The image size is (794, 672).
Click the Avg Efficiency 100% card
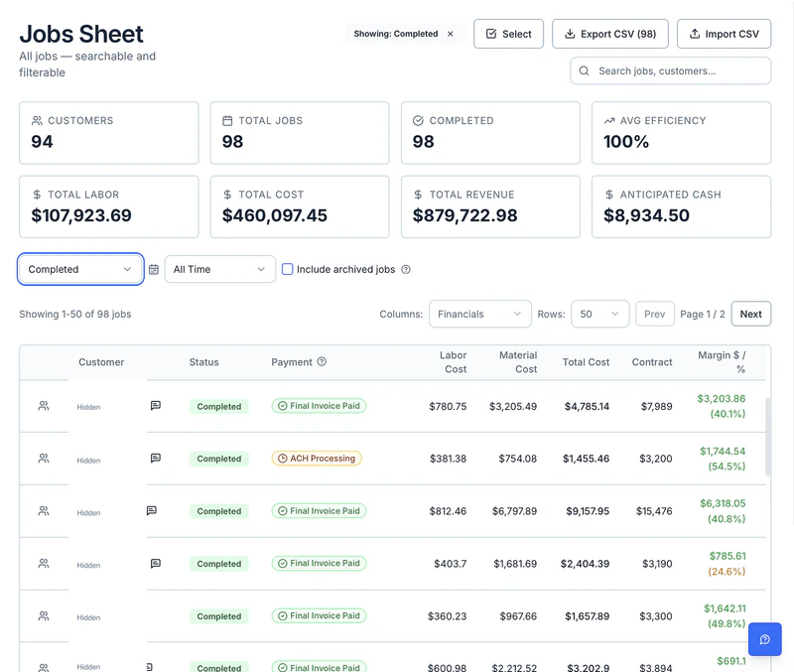681,133
